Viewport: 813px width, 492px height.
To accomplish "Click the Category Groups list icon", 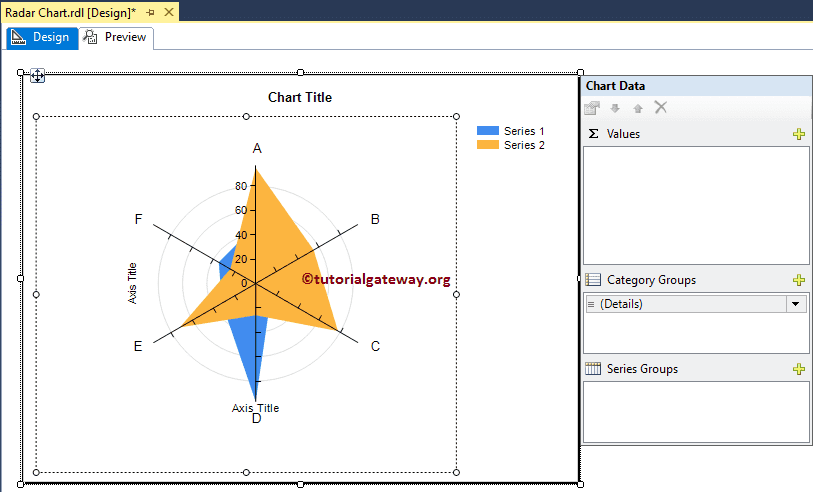I will [x=593, y=280].
